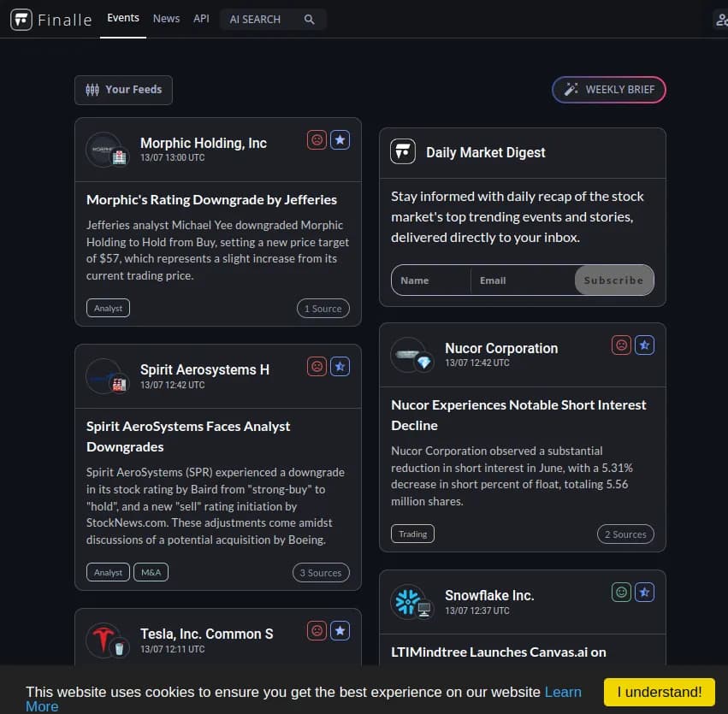Viewport: 728px width, 714px height.
Task: Select the M&A tag
Action: (x=151, y=572)
